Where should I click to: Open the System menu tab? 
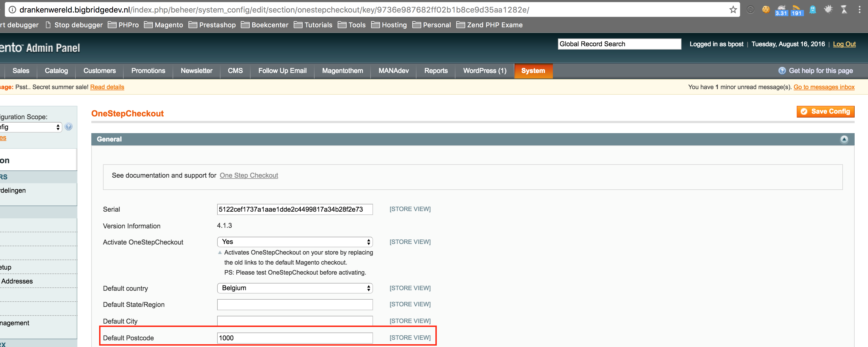pyautogui.click(x=533, y=71)
